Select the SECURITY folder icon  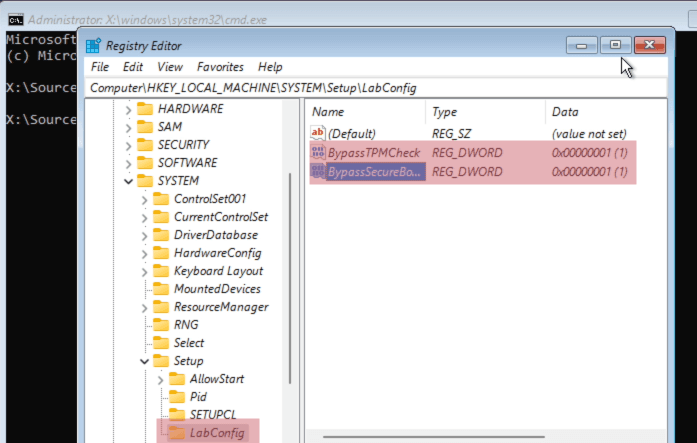pyautogui.click(x=145, y=145)
